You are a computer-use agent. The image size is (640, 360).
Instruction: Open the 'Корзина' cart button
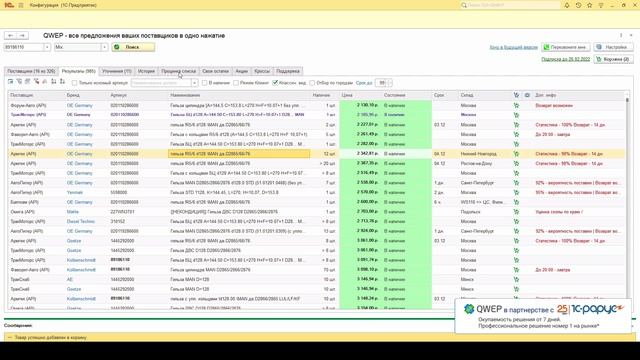(x=613, y=59)
